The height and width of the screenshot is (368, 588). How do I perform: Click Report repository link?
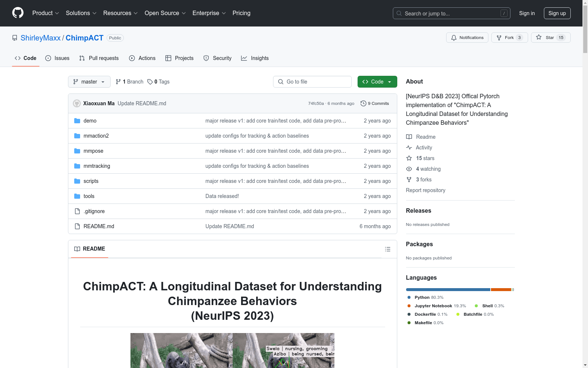(426, 190)
